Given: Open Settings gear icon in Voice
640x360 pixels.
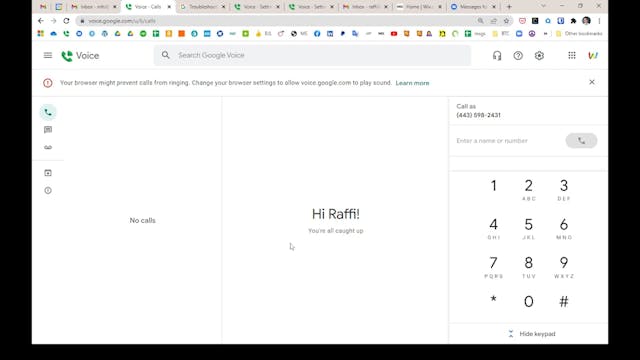Looking at the screenshot, I should [539, 56].
